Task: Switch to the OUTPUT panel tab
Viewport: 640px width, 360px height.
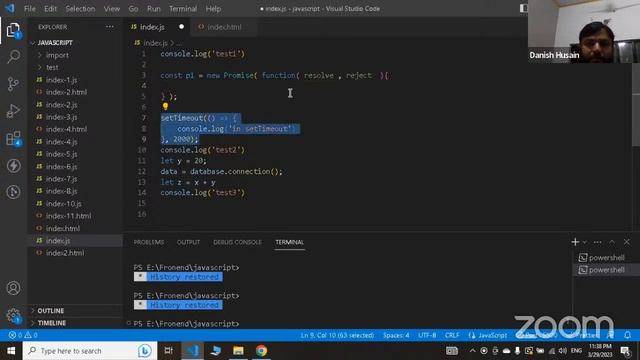Action: pyautogui.click(x=188, y=242)
